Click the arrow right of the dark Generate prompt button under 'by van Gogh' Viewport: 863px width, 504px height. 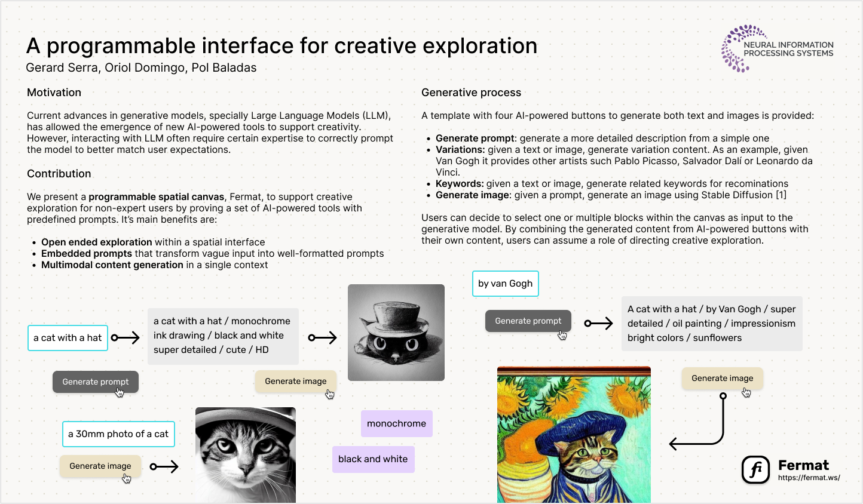(x=599, y=324)
